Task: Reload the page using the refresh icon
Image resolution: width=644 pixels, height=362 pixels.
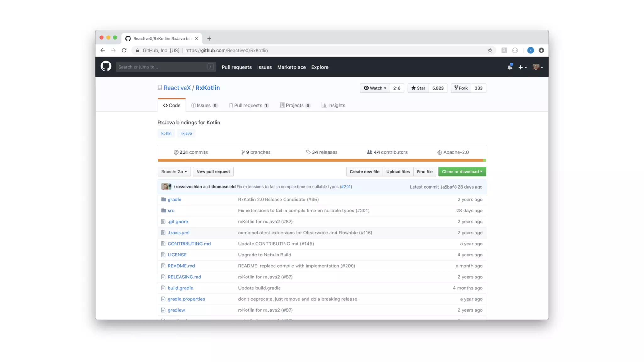Action: pos(124,50)
